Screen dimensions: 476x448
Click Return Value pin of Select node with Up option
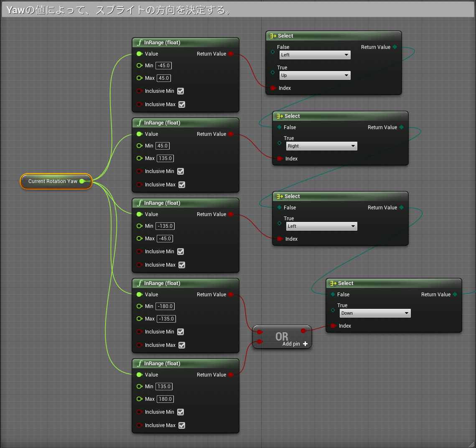(395, 47)
